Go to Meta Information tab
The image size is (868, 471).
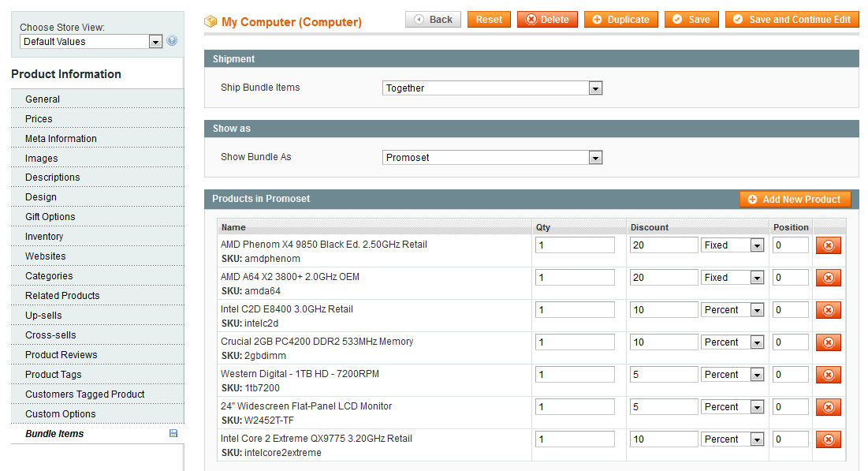click(x=98, y=139)
